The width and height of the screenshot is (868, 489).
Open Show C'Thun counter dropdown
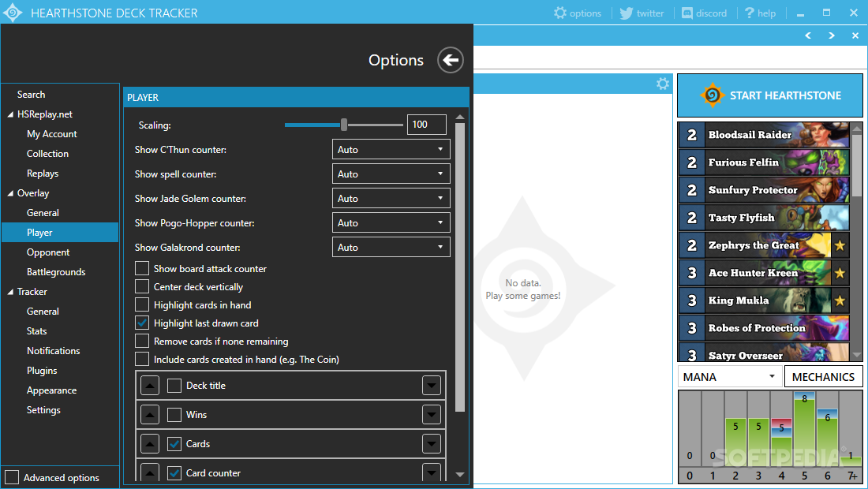391,149
